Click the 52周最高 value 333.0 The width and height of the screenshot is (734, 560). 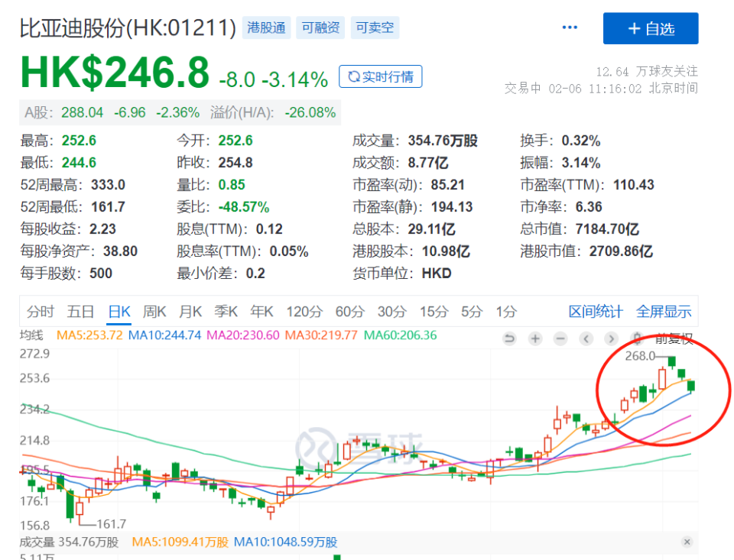point(108,185)
